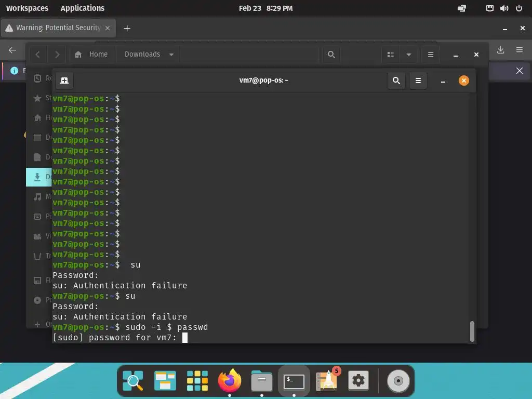Toggle list view in Files window
The image size is (532, 399).
[391, 54]
